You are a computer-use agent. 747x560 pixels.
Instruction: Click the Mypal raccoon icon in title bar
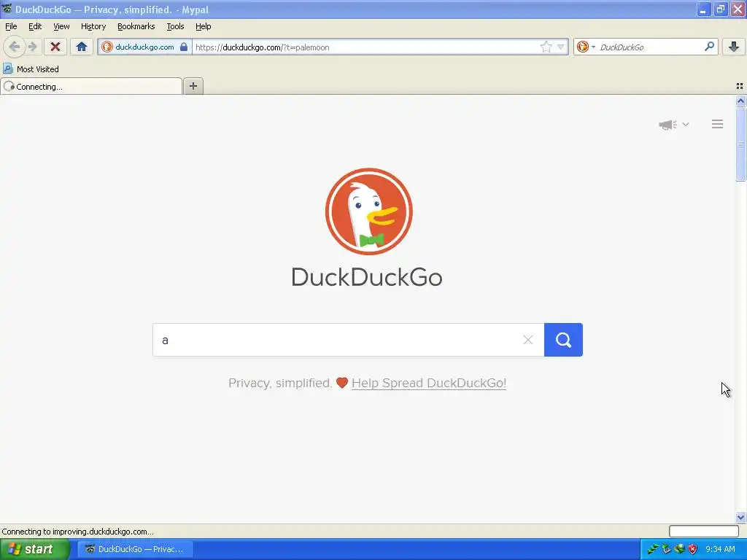pos(7,9)
